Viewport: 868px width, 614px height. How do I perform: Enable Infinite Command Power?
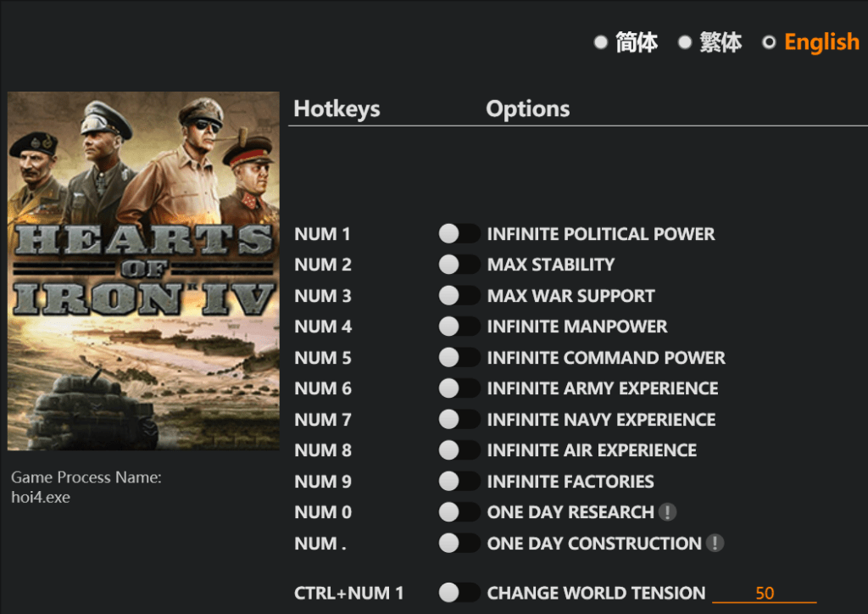(x=459, y=357)
